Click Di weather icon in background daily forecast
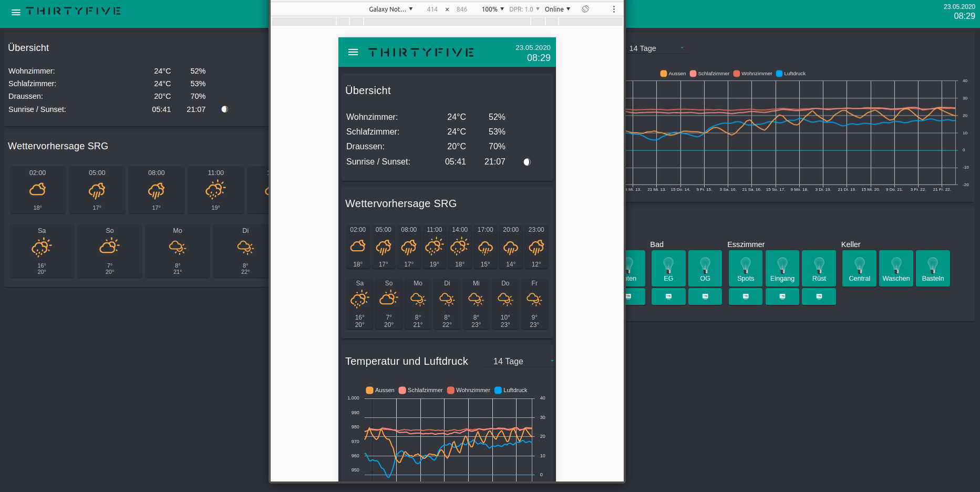 tap(245, 247)
